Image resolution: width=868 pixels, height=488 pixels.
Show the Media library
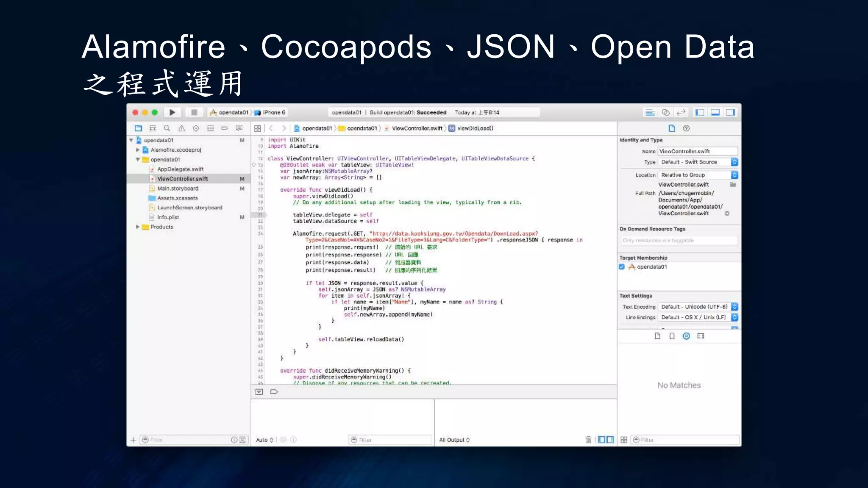701,336
